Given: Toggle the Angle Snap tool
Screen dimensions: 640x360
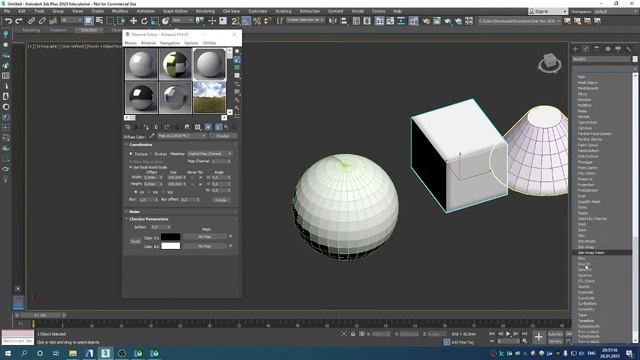Looking at the screenshot, I should tap(246, 21).
